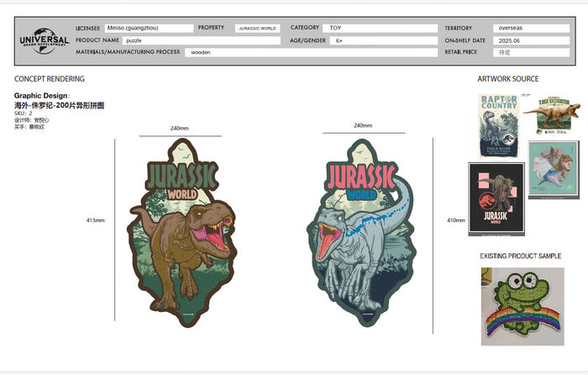Click the 240mm label above the raptor design
The height and width of the screenshot is (375, 588).
pyautogui.click(x=363, y=125)
